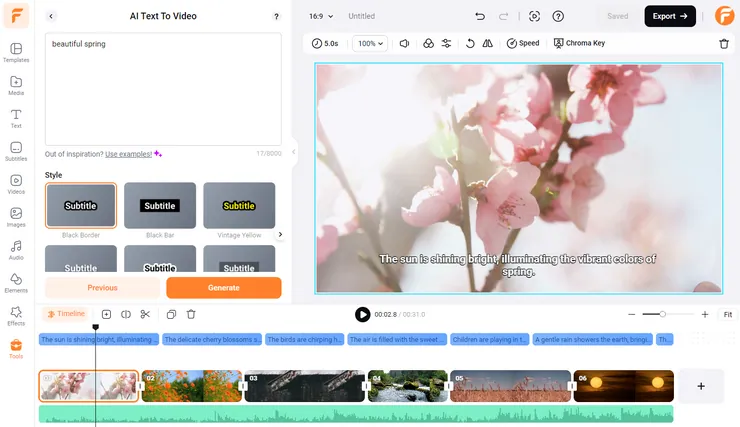The width and height of the screenshot is (740, 427).
Task: Open the Templates sidebar panel
Action: tap(16, 52)
